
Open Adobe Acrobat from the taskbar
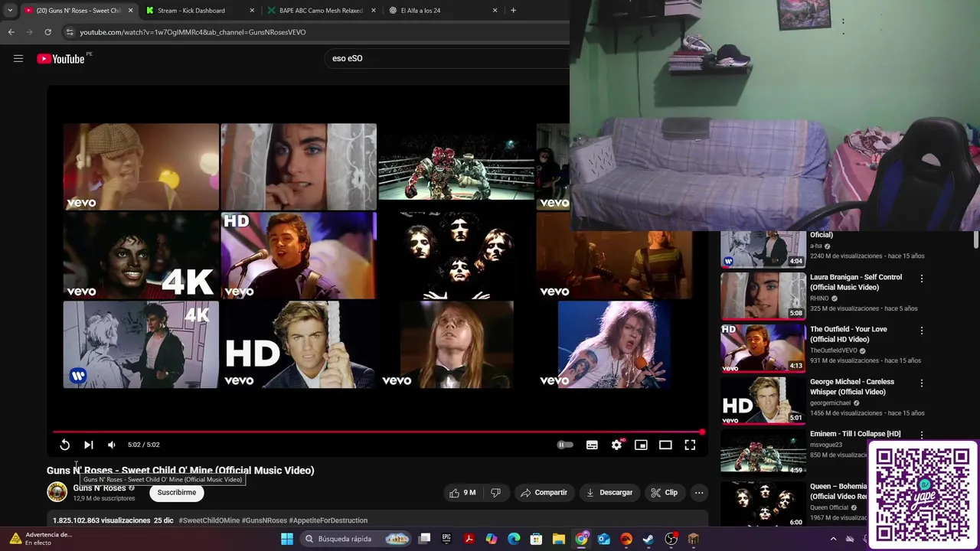[469, 539]
